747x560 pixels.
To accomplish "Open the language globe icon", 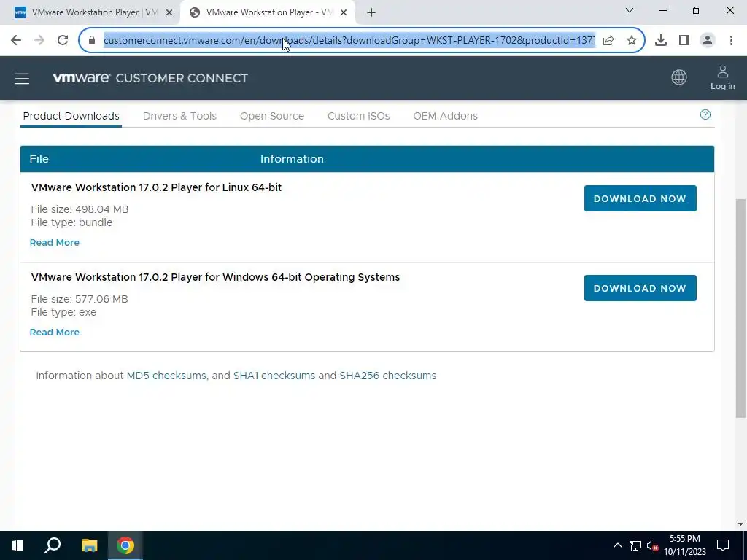I will point(679,77).
